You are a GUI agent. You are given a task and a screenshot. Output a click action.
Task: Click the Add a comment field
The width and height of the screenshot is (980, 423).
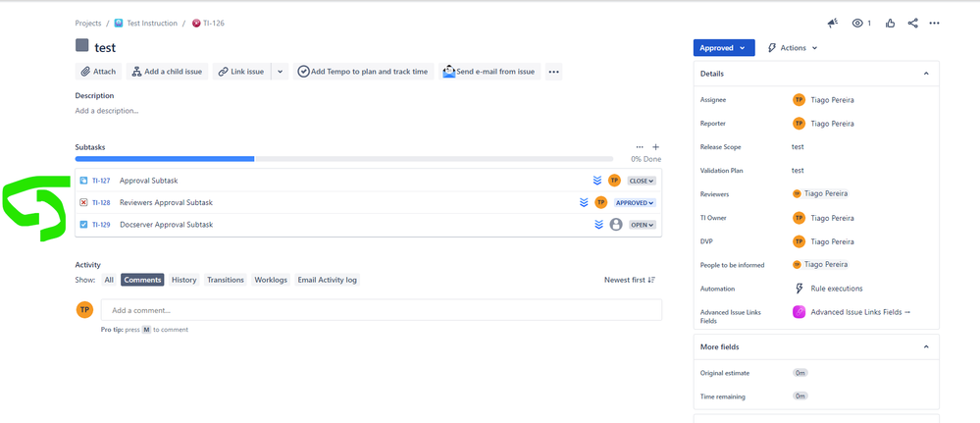(x=382, y=310)
